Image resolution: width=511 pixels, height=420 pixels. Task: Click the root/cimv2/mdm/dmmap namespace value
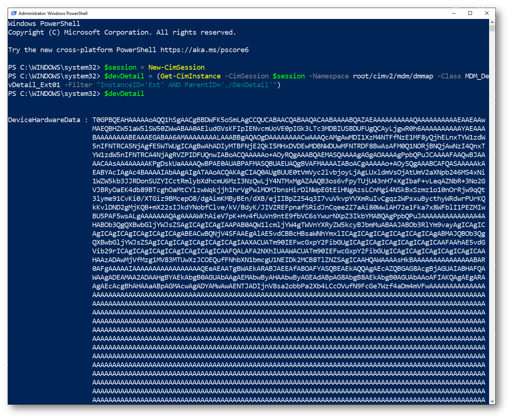tap(393, 76)
